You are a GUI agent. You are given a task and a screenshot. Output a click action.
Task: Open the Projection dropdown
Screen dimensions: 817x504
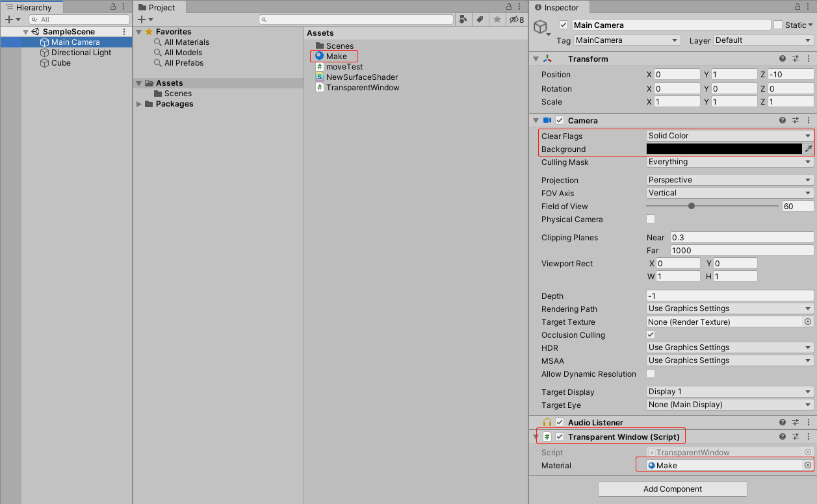point(730,180)
